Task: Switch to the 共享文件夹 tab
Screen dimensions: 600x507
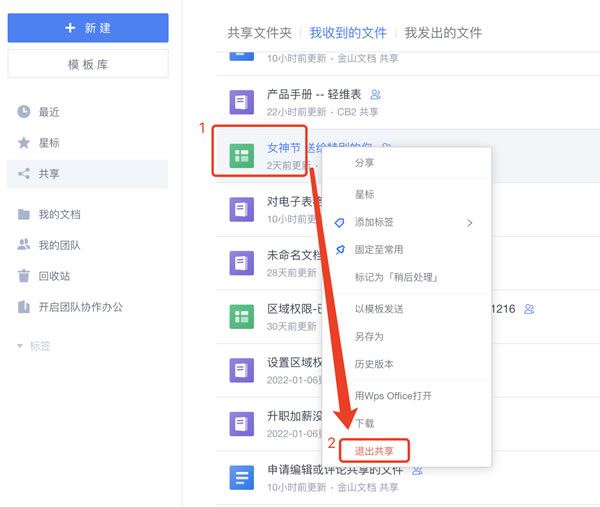Action: 259,32
